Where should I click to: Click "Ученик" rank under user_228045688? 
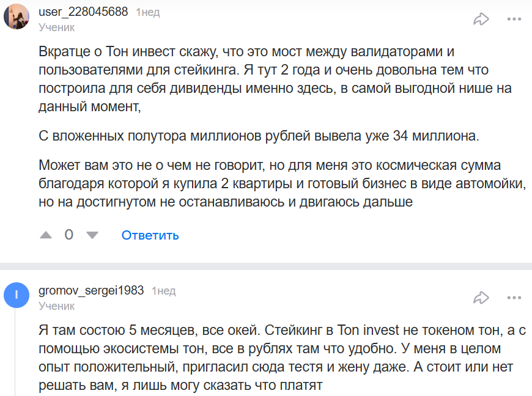tap(57, 27)
